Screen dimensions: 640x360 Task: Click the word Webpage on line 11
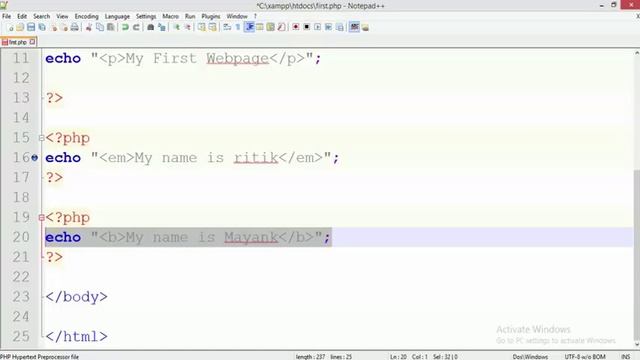pyautogui.click(x=237, y=58)
